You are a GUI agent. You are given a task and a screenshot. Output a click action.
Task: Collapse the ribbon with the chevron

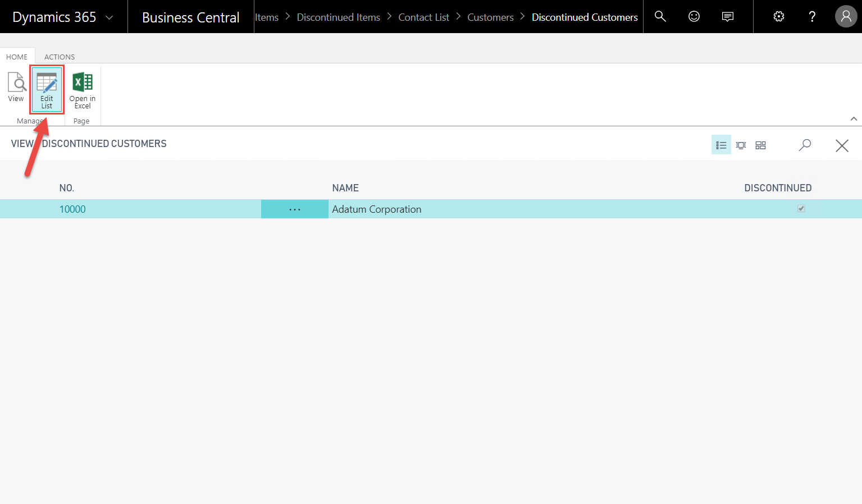854,119
